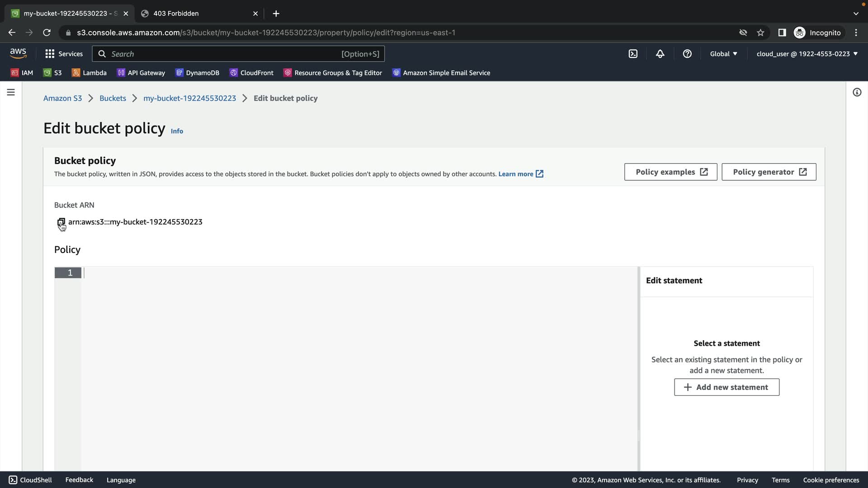The height and width of the screenshot is (488, 868).
Task: Open AWS CloudShell icon in top navbar
Action: pos(633,54)
